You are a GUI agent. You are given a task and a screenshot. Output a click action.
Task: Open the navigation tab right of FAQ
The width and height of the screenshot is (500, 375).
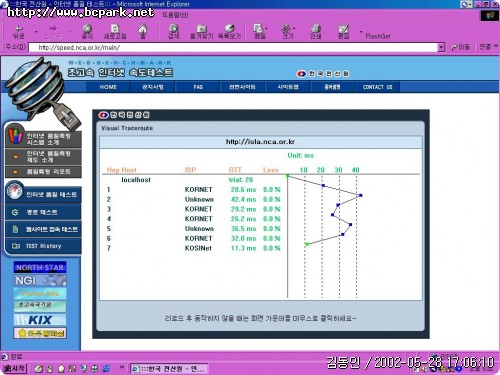[242, 87]
